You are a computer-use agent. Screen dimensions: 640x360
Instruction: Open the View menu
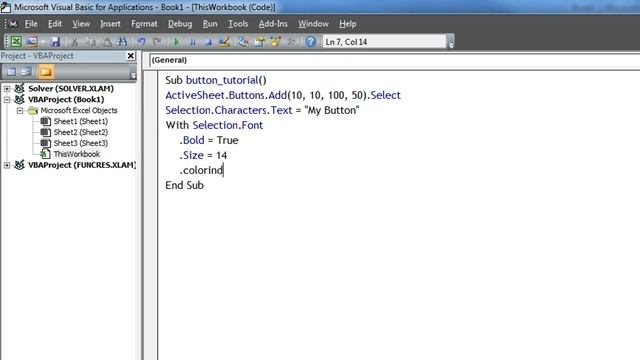click(x=81, y=24)
